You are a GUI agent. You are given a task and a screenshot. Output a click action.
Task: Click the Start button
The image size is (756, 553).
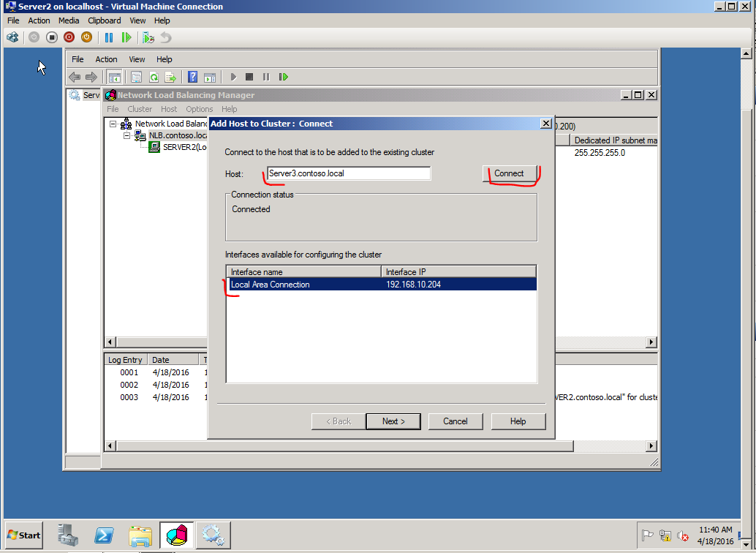(x=23, y=535)
